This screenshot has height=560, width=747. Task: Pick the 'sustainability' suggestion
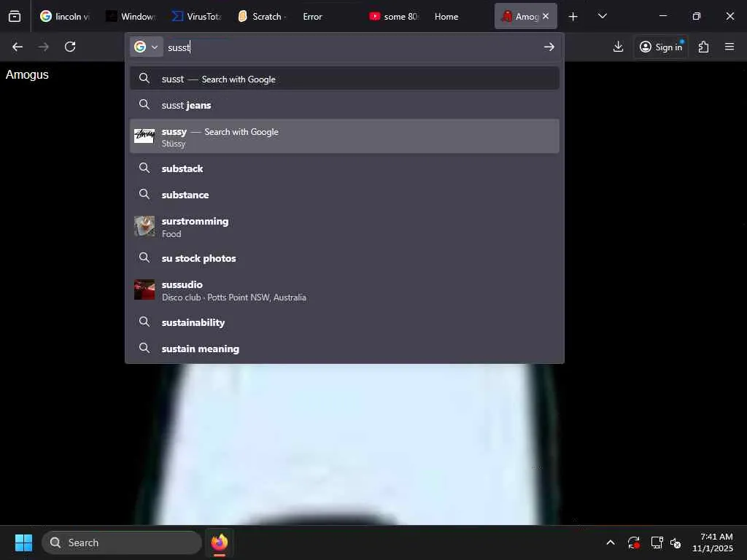(x=344, y=322)
